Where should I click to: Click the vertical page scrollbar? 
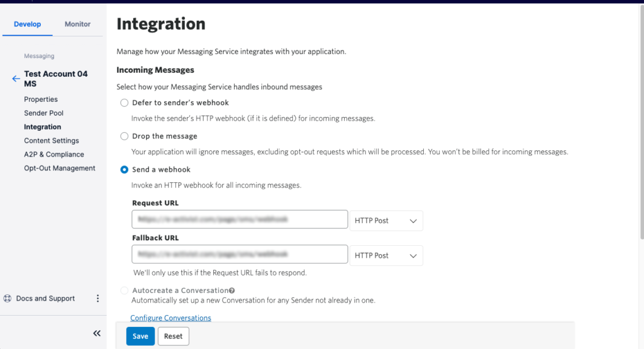coord(641,126)
